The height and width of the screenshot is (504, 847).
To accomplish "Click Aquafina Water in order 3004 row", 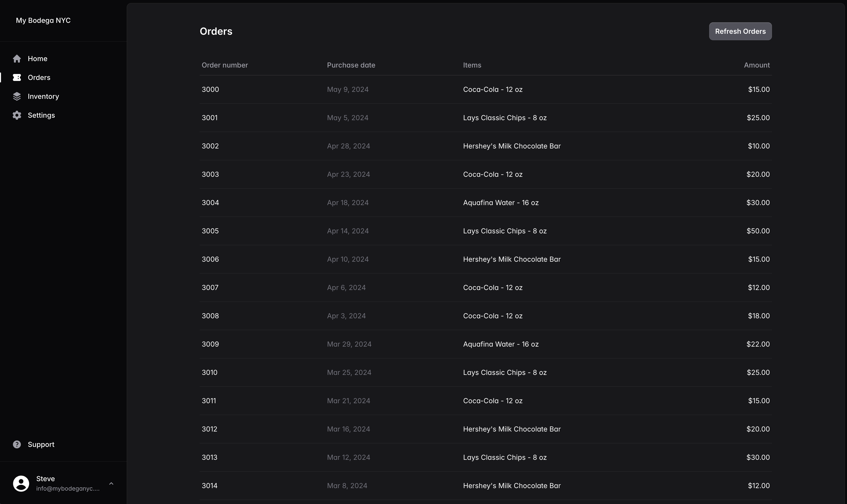I will pyautogui.click(x=501, y=203).
